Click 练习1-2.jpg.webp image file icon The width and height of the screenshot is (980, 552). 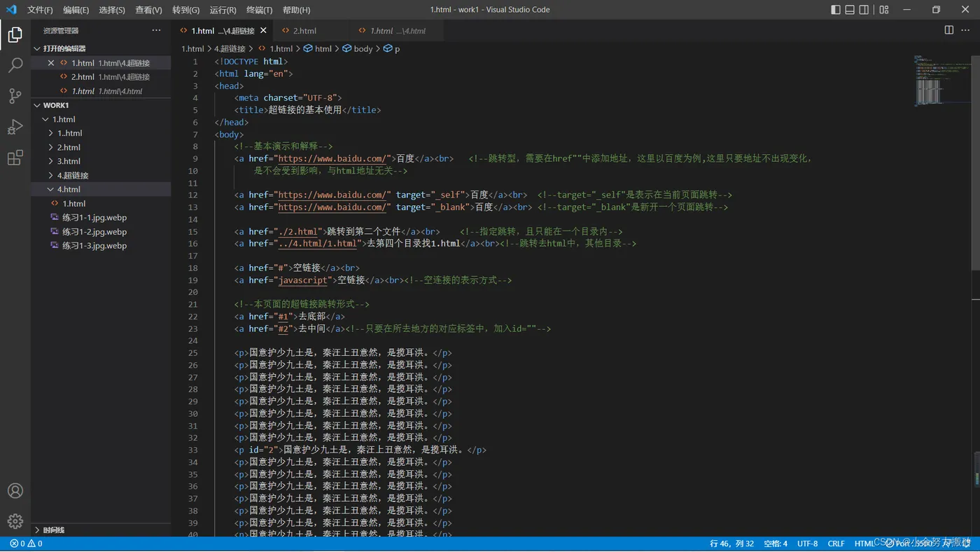pos(55,232)
